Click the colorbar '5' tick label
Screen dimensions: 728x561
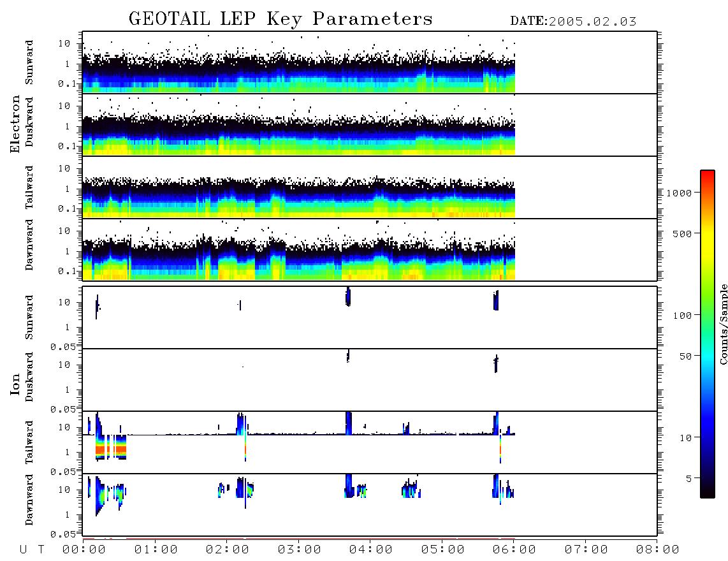[689, 478]
